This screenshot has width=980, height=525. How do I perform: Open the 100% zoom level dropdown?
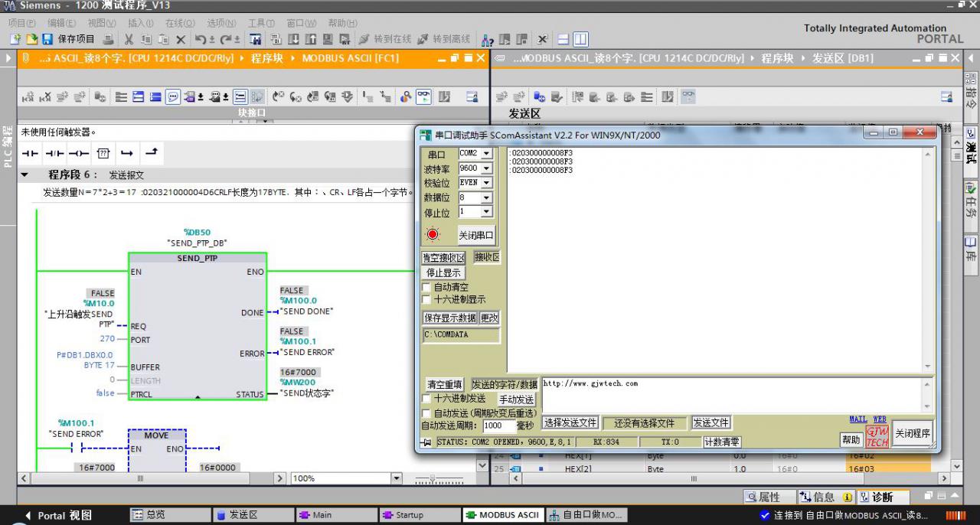(397, 478)
